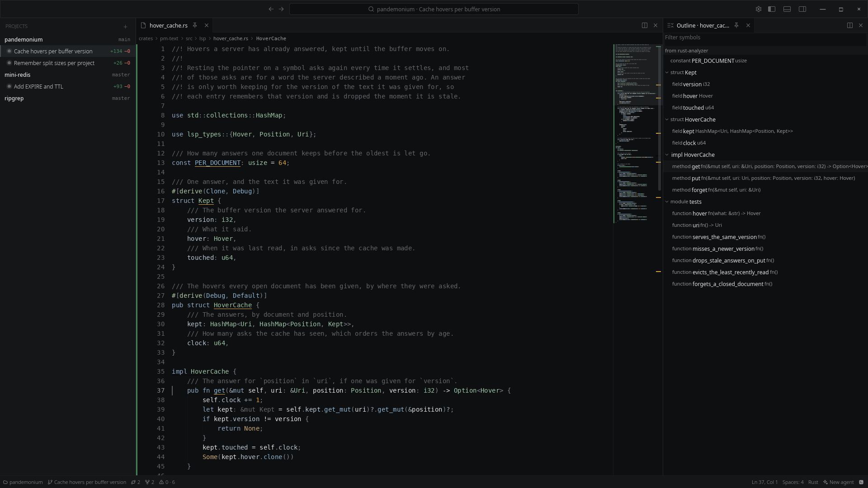This screenshot has width=868, height=488.
Task: Toggle the left sidebar panel
Action: [772, 9]
